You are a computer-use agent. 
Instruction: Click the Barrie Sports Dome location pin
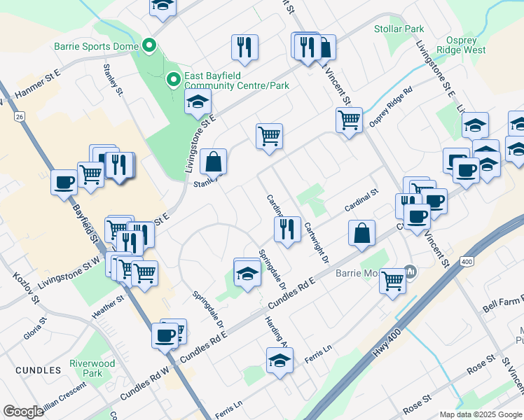click(149, 46)
